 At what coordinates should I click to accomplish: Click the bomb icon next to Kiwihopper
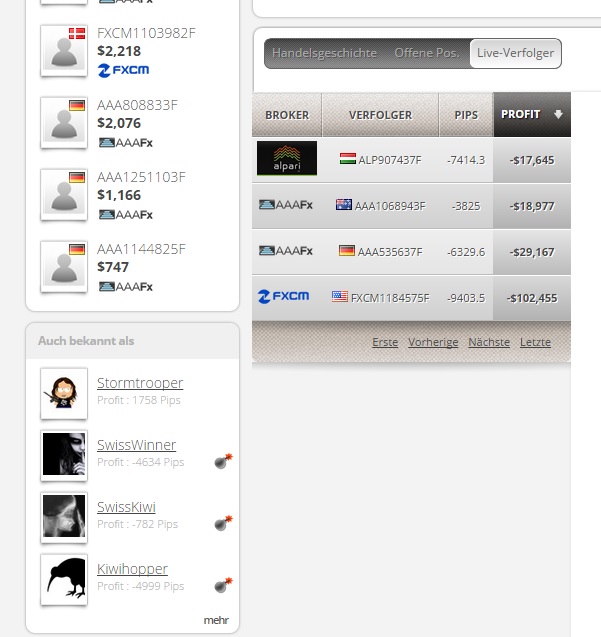pos(223,585)
